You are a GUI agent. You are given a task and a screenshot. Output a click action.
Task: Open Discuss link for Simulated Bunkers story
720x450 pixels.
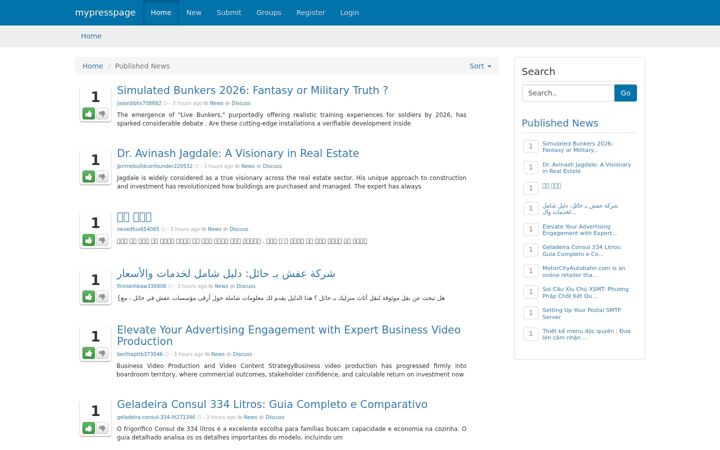tap(241, 103)
